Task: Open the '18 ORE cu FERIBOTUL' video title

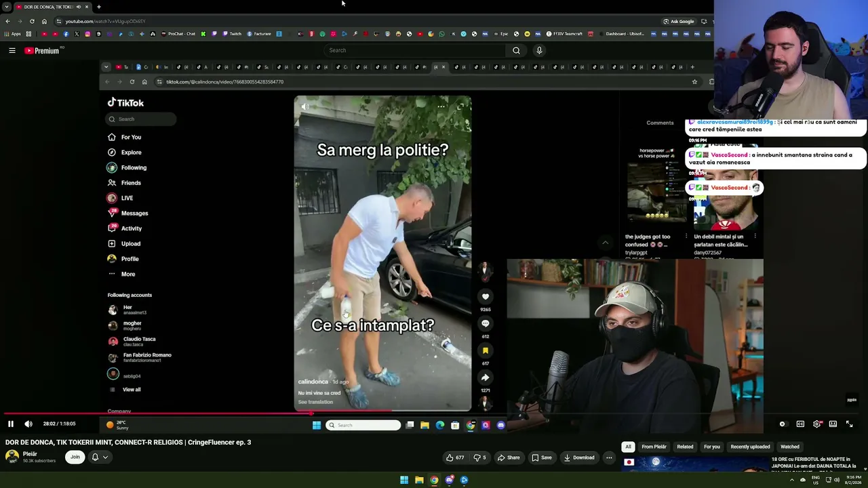Action: click(814, 463)
